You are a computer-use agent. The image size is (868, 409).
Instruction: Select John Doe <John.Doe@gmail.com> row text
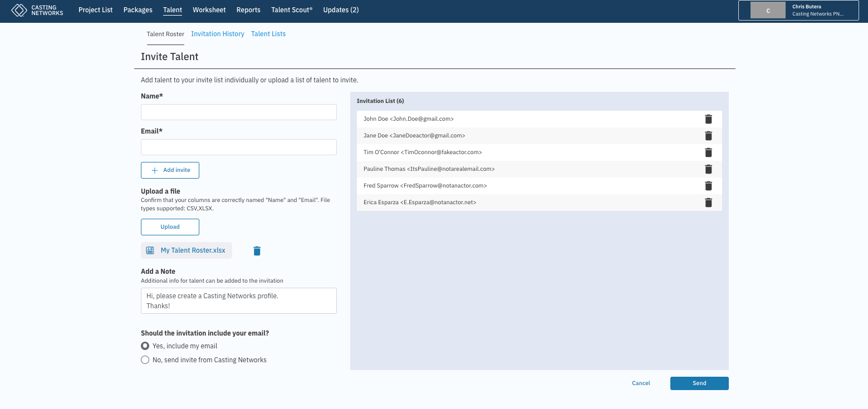coord(409,119)
